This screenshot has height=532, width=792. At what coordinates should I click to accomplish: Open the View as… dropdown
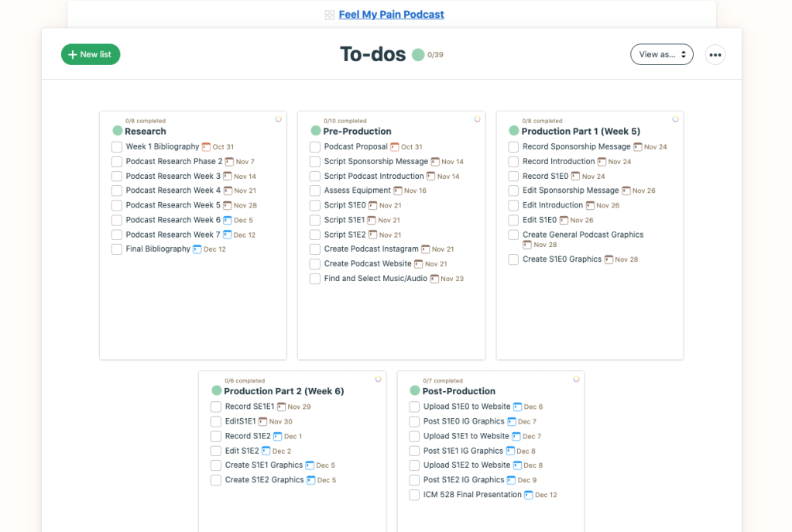point(661,55)
